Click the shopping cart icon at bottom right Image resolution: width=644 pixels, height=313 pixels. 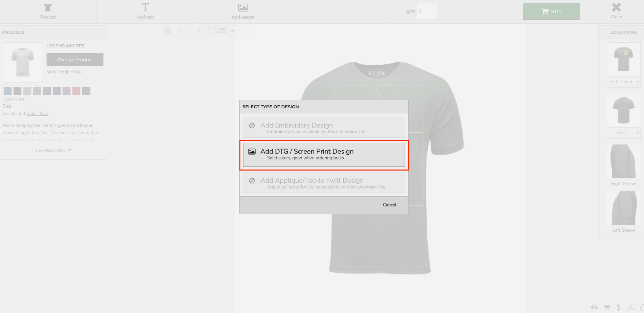click(606, 307)
